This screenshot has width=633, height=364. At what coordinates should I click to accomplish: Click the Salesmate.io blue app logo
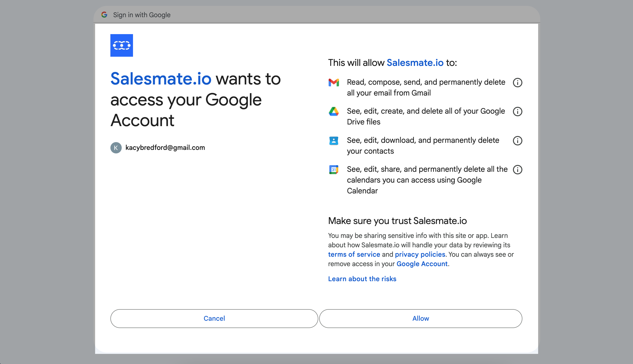coord(121,45)
